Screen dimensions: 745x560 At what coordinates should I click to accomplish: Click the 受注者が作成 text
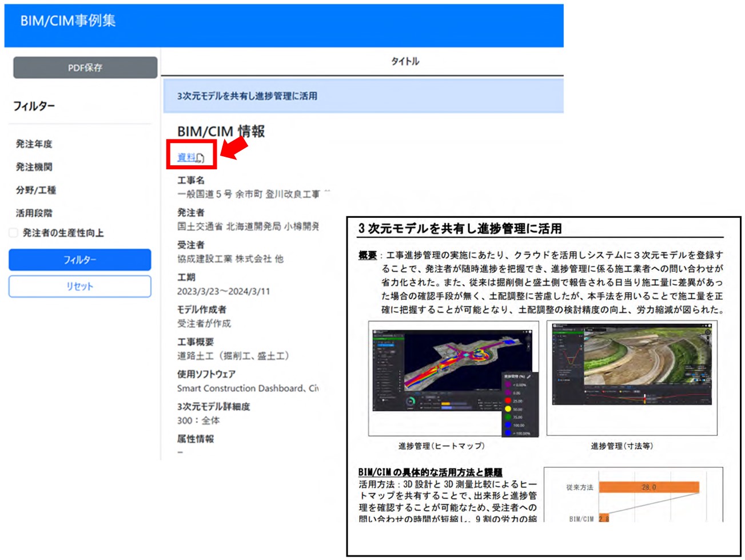[204, 323]
